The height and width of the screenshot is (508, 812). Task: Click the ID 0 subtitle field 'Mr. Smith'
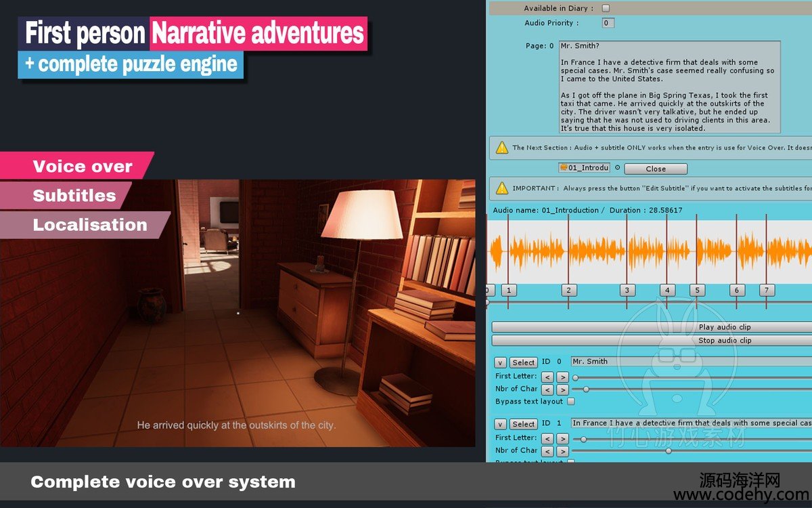(x=691, y=362)
